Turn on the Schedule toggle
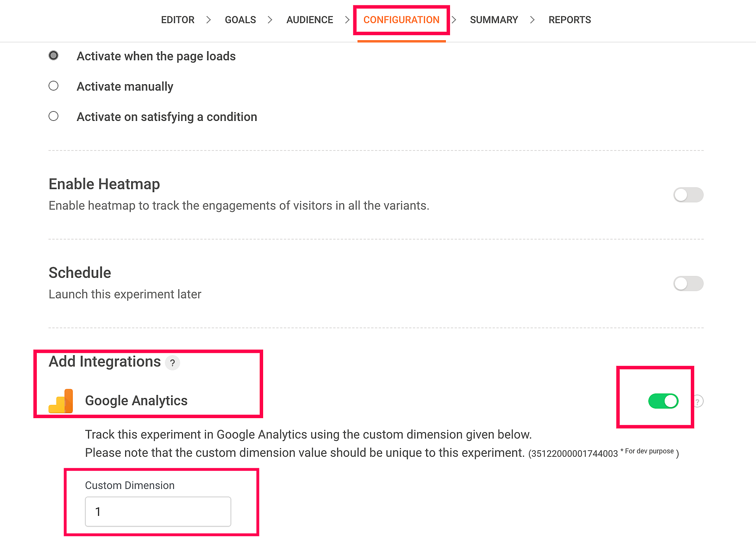Viewport: 756px width, 539px height. coord(688,284)
